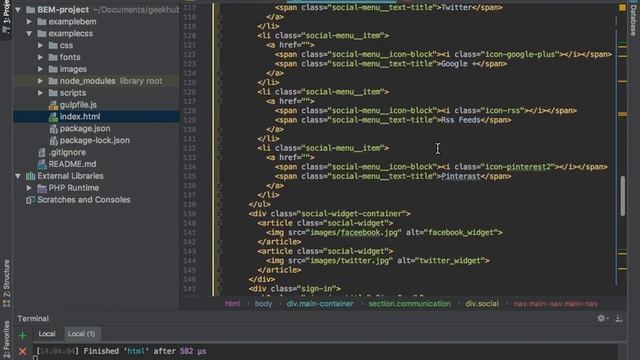The height and width of the screenshot is (360, 640).
Task: Click the gulpfile.js file icon
Action: (x=53, y=105)
